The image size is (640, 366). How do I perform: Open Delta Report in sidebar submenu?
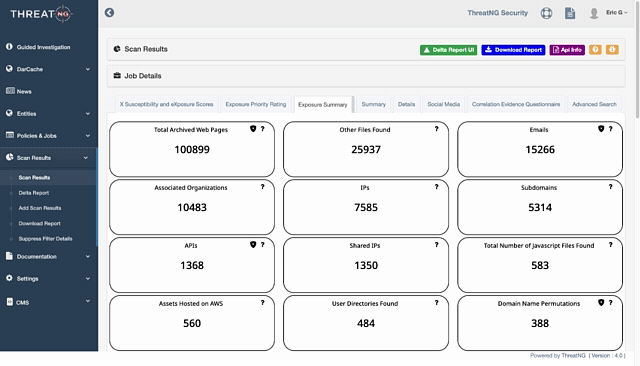34,193
